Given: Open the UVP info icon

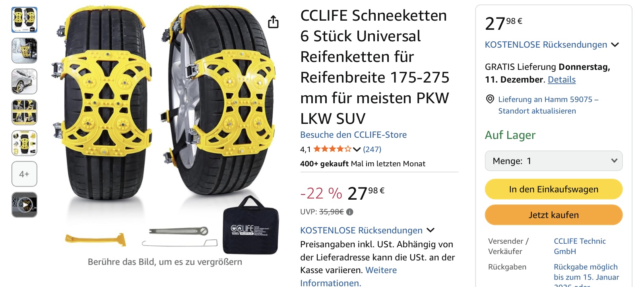Looking at the screenshot, I should (x=350, y=212).
